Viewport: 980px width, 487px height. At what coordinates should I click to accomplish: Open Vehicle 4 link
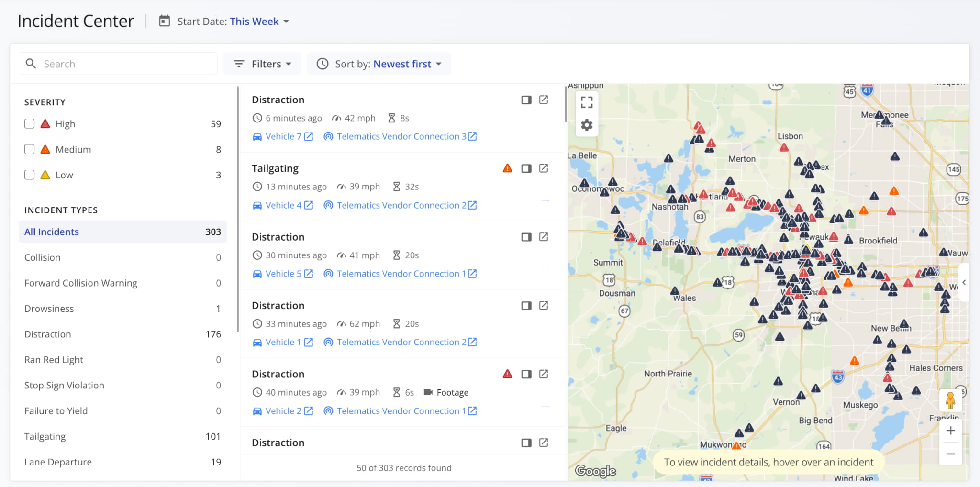tap(283, 205)
